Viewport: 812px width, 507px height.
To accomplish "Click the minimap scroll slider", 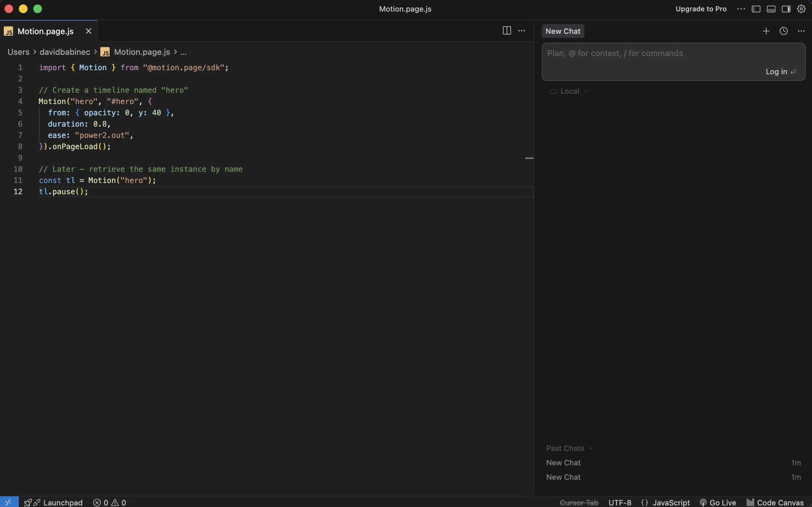I will point(529,158).
